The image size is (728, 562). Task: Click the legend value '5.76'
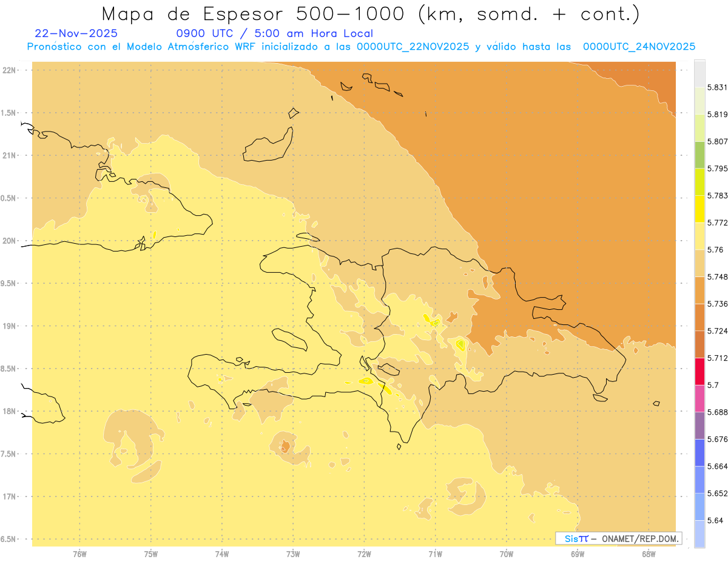tap(715, 250)
